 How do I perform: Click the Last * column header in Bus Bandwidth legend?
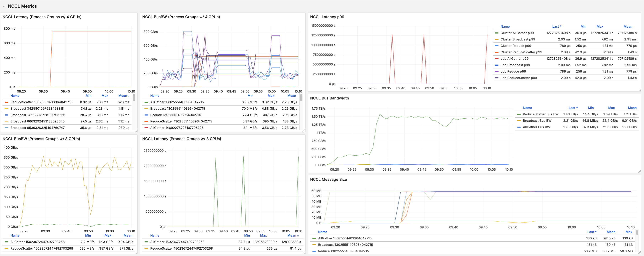tap(573, 108)
